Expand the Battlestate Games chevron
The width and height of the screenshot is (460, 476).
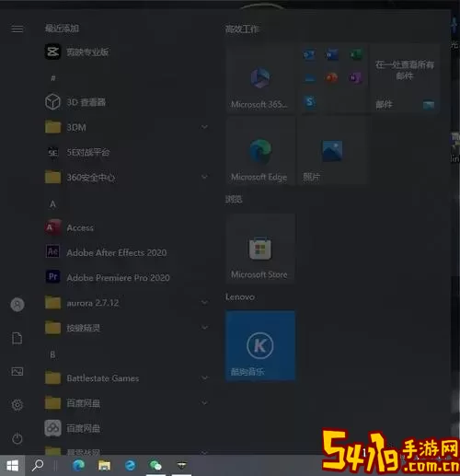click(204, 377)
